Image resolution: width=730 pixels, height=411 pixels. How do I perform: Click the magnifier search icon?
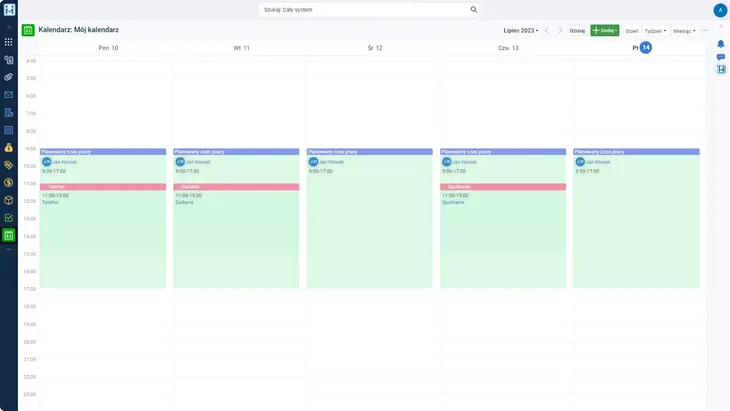click(x=474, y=9)
